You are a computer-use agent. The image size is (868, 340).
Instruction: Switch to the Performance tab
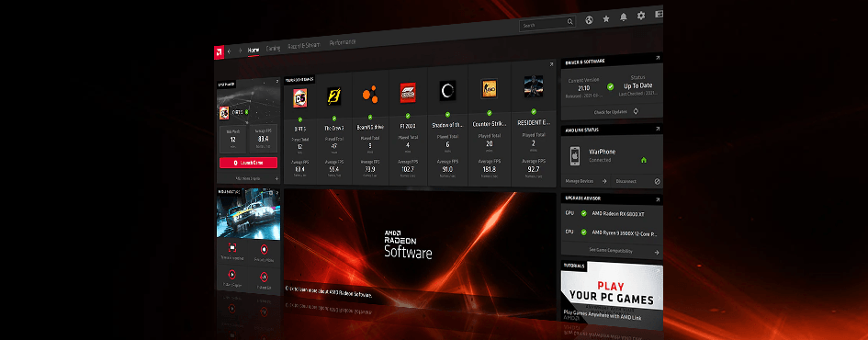(x=342, y=42)
